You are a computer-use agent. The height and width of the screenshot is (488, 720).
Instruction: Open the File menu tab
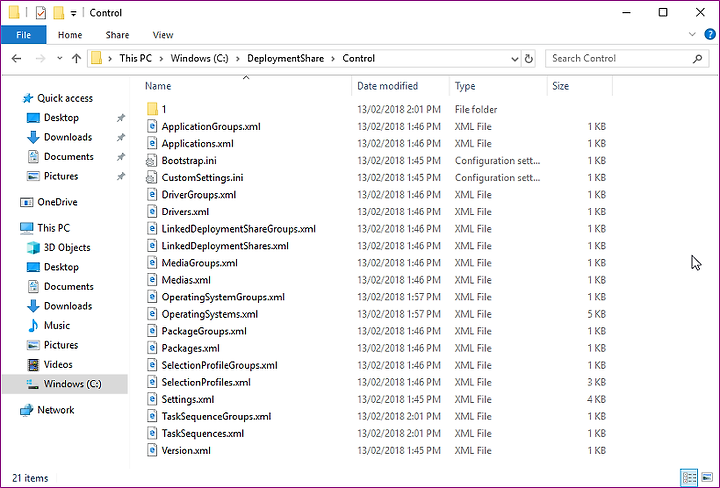(23, 35)
